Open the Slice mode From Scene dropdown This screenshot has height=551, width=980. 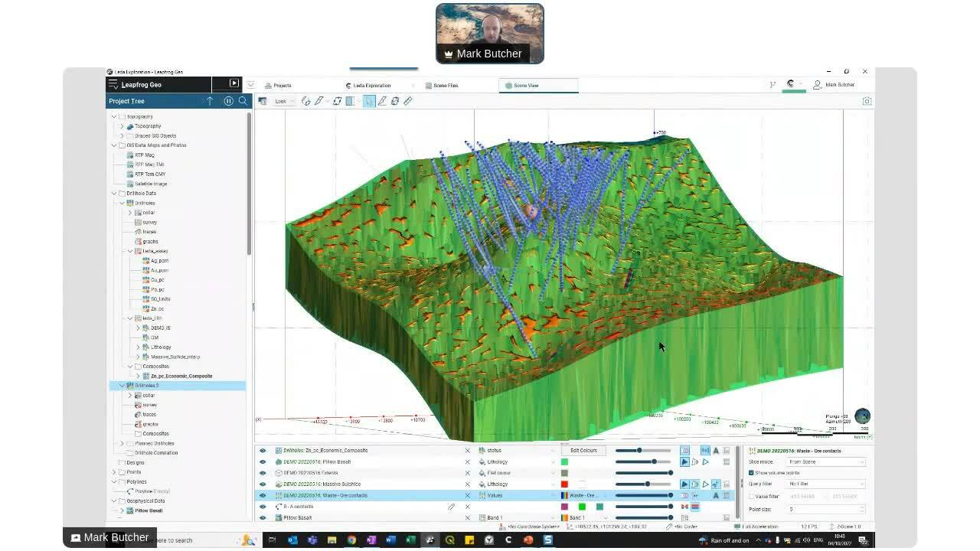click(827, 461)
